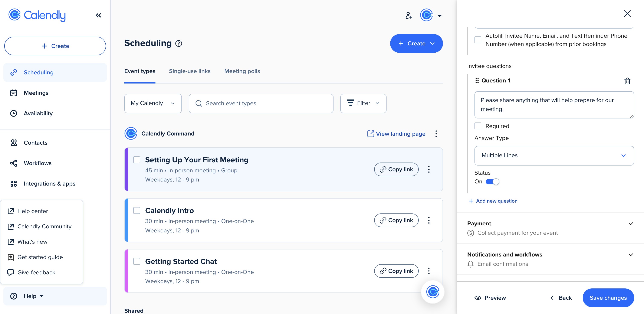Open Calendly Command three-dot options menu
Viewport: 644px width, 314px height.
(x=436, y=134)
